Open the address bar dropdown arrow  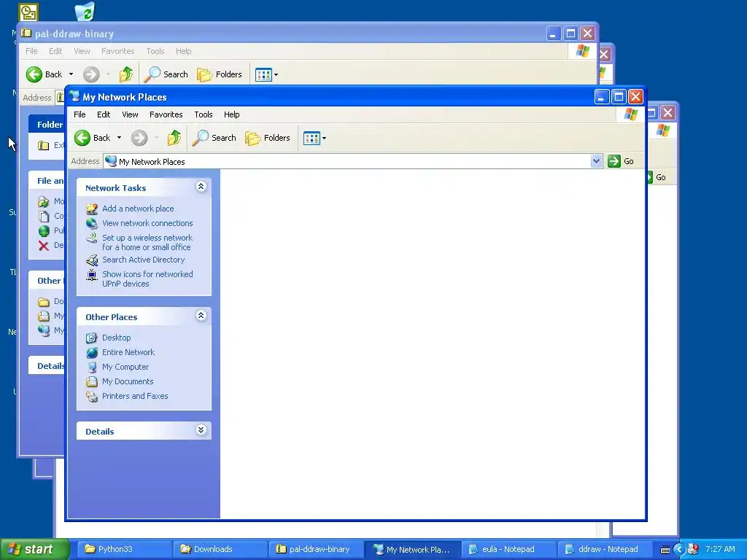click(596, 161)
